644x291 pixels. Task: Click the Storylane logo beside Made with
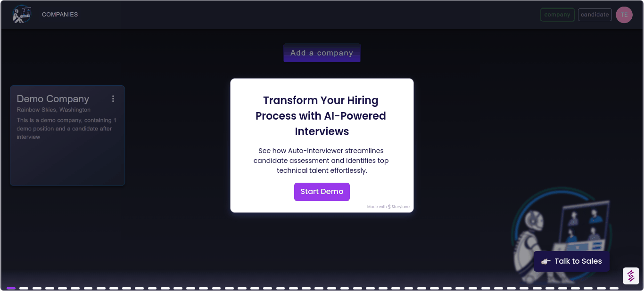(388, 206)
